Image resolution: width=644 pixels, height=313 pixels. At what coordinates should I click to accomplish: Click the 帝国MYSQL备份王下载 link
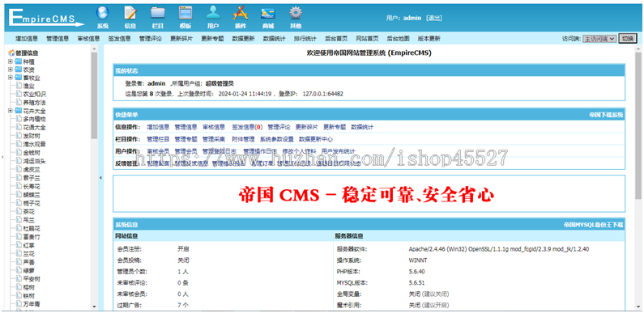pos(594,225)
